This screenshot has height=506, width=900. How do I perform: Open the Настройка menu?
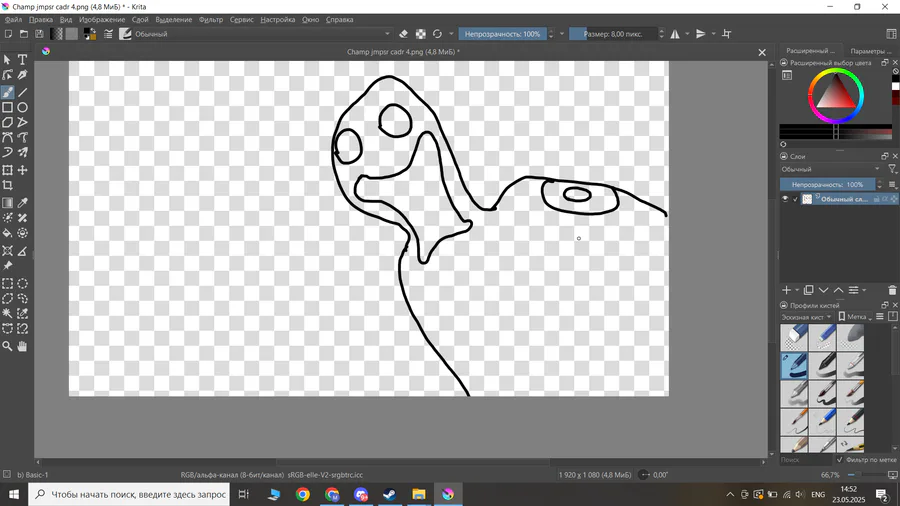(277, 20)
